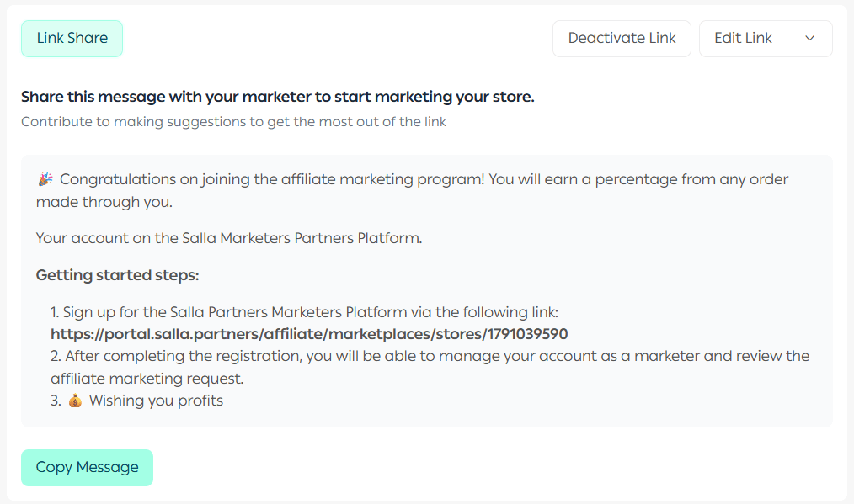Select the 'Getting started steps:' heading

(x=117, y=275)
